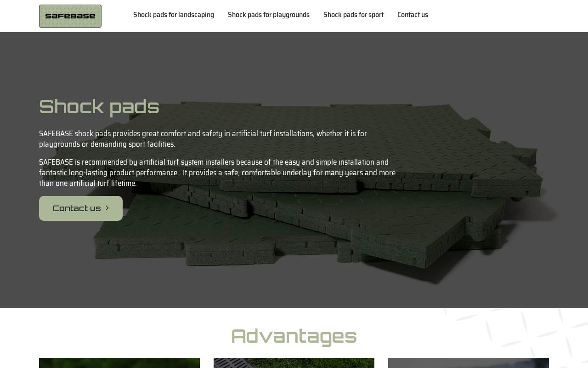
Task: Click paragraph starting 'SAFEBASE is recommended by'
Action: tap(217, 172)
